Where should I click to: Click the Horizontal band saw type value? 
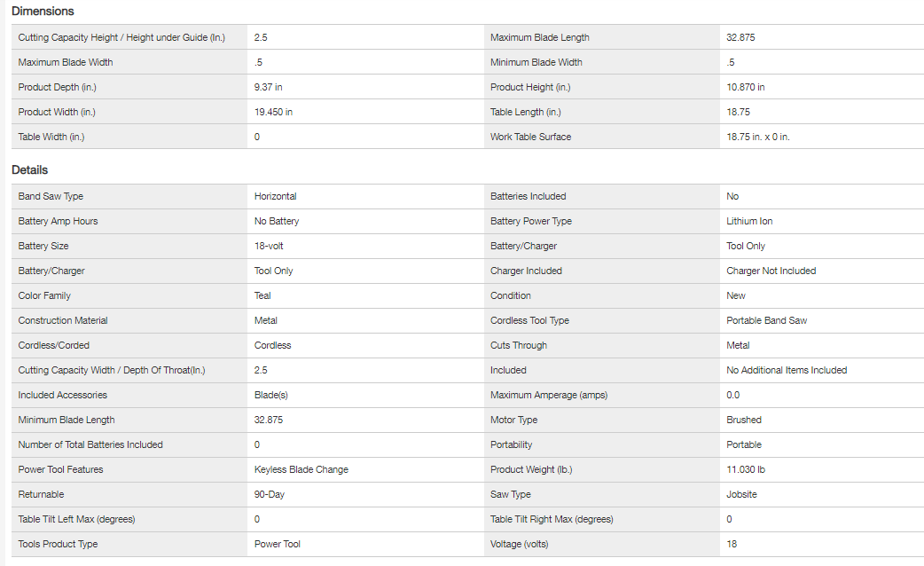click(x=275, y=196)
